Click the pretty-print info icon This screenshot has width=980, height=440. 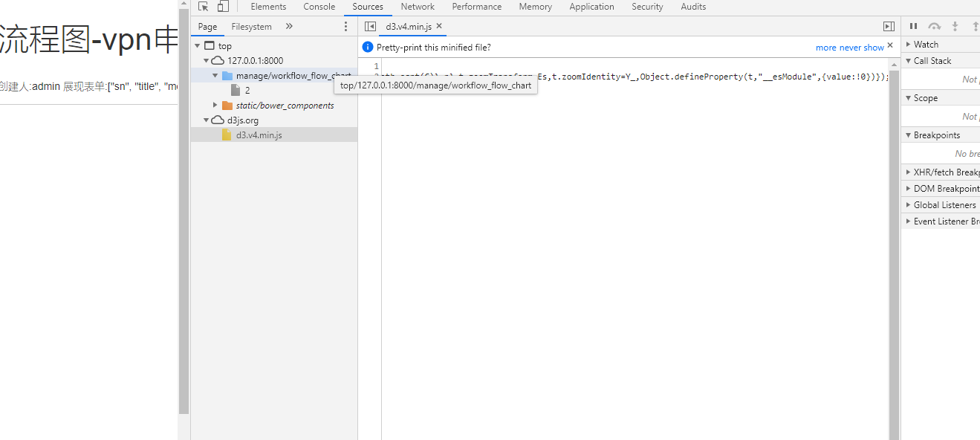(x=368, y=47)
